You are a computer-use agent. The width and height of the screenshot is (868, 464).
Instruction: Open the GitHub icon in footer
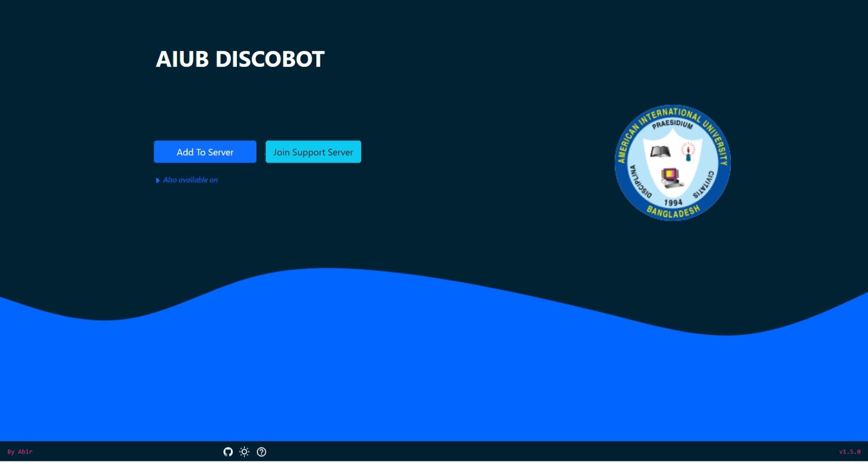tap(228, 452)
